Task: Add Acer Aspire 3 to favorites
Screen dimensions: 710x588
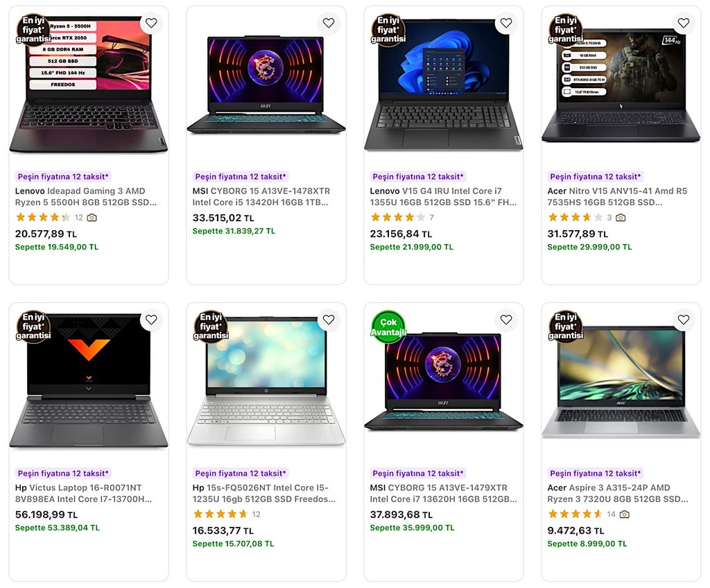Action: [x=684, y=320]
